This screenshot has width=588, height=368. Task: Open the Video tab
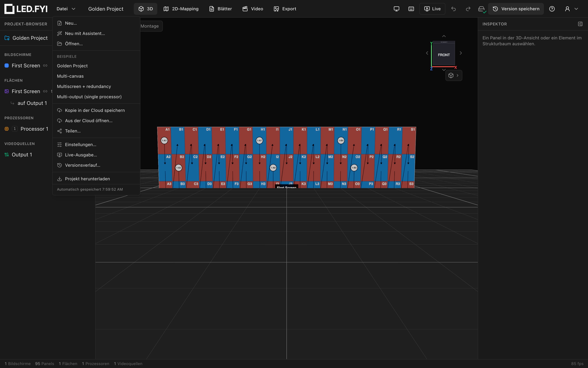[x=253, y=9]
